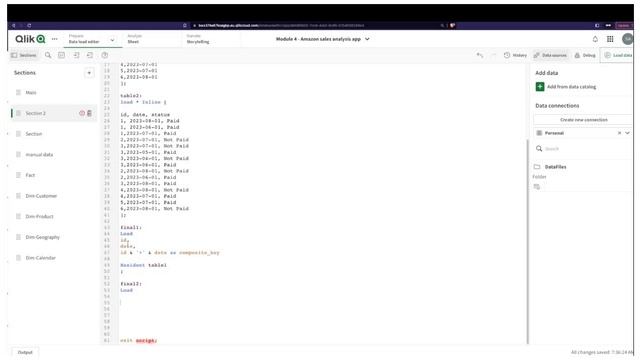Click the drag handle of Fact section
Viewport: 640px width, 360px height.
pos(18,175)
